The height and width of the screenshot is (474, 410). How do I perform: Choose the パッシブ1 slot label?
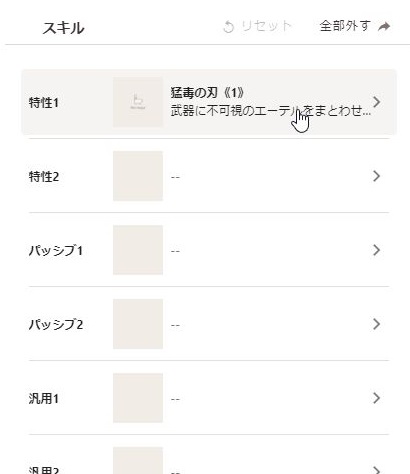pos(56,251)
